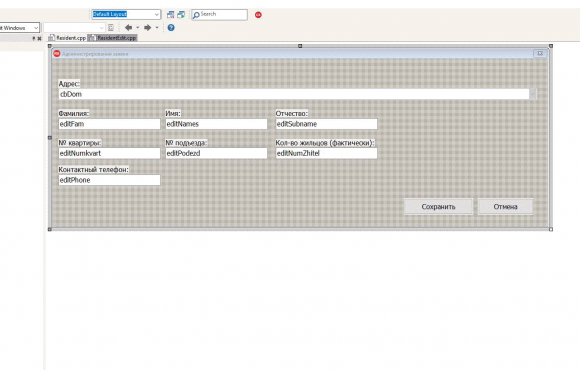Click the IDE Search field

[x=219, y=14]
